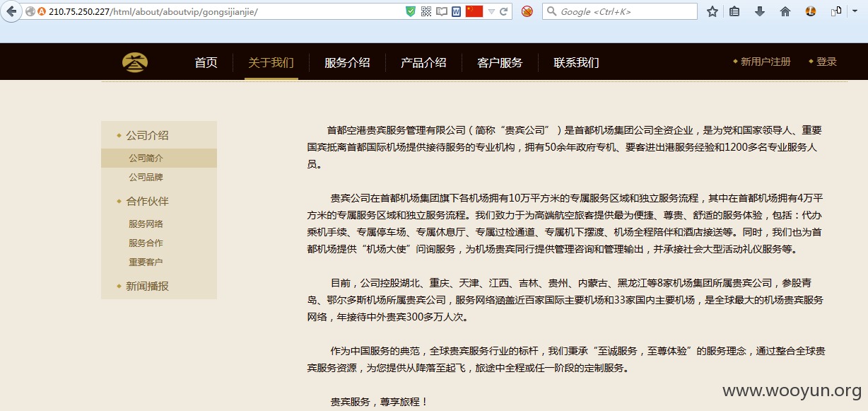Click the 登录 link
Image resolution: width=868 pixels, height=411 pixels.
826,62
